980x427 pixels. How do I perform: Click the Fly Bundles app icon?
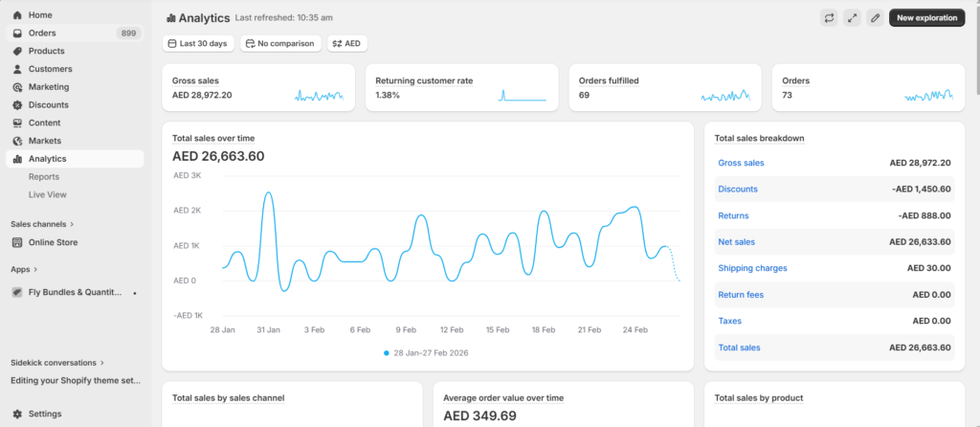(17, 293)
